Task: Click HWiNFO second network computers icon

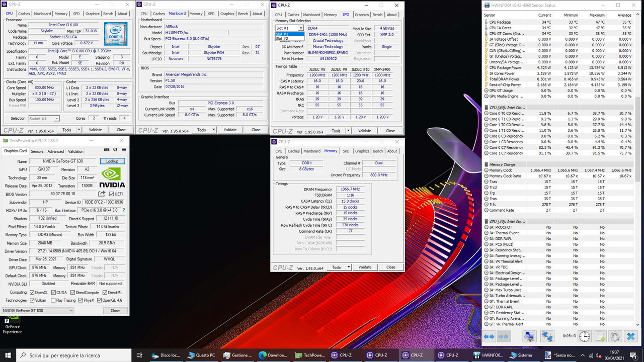Action: tap(547, 336)
